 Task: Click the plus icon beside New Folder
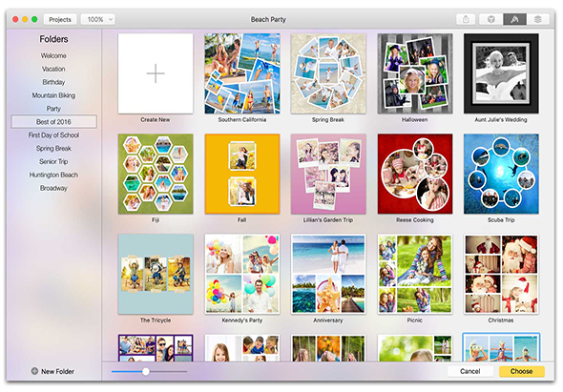pyautogui.click(x=34, y=371)
